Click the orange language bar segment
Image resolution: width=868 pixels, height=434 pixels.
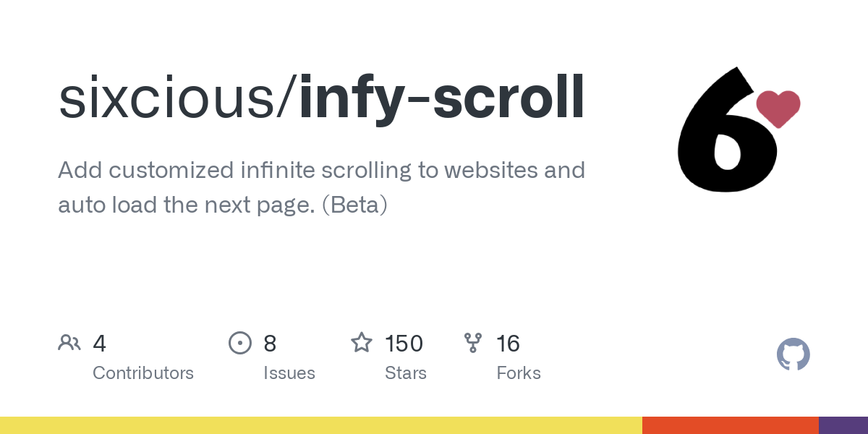730,425
